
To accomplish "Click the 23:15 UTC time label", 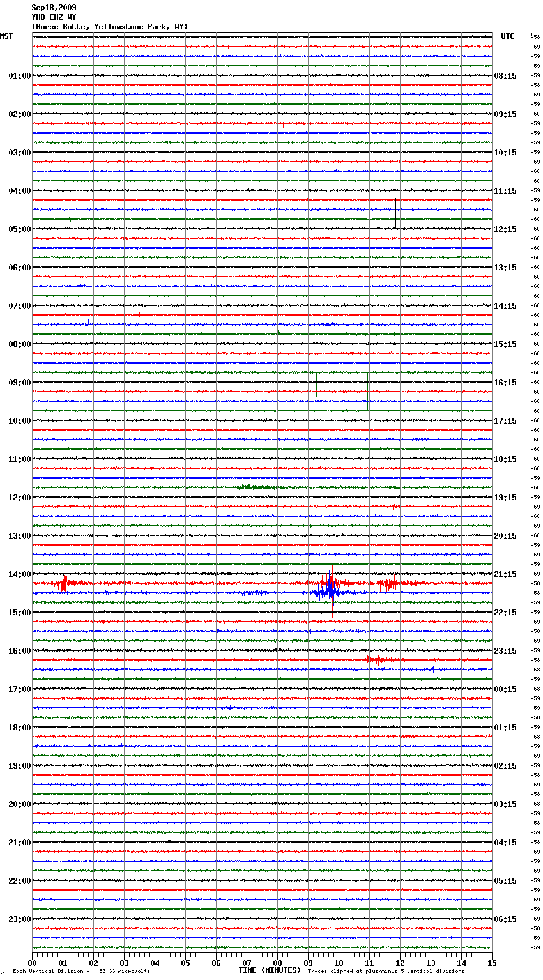I will point(505,651).
